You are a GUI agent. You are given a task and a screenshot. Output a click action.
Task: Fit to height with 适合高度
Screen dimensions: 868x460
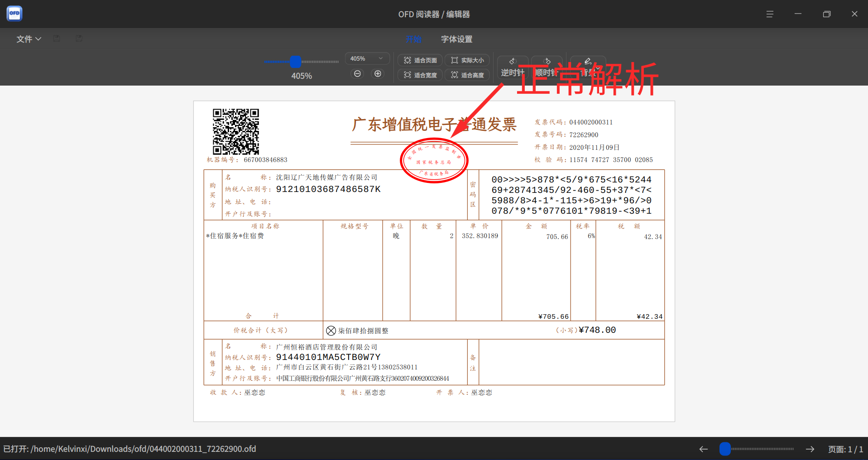(x=467, y=75)
